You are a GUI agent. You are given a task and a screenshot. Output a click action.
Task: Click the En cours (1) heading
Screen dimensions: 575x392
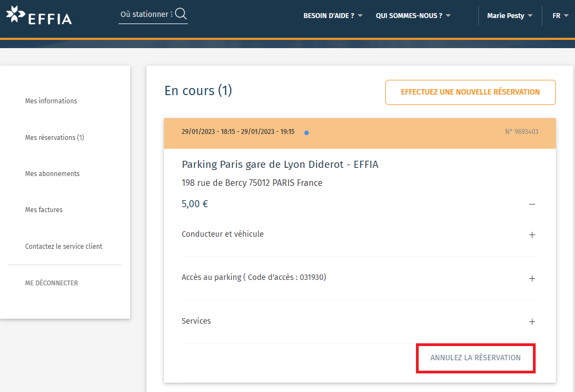pyautogui.click(x=198, y=91)
